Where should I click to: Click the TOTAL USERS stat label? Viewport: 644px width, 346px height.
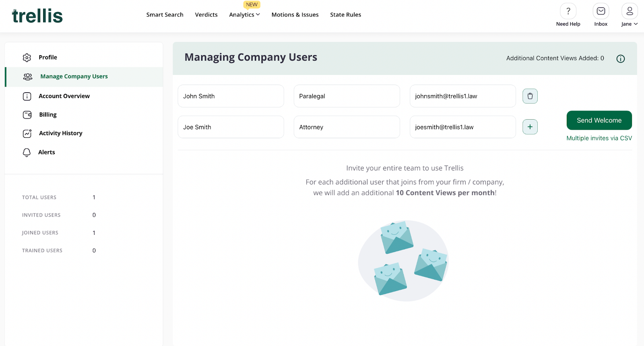[x=39, y=197]
